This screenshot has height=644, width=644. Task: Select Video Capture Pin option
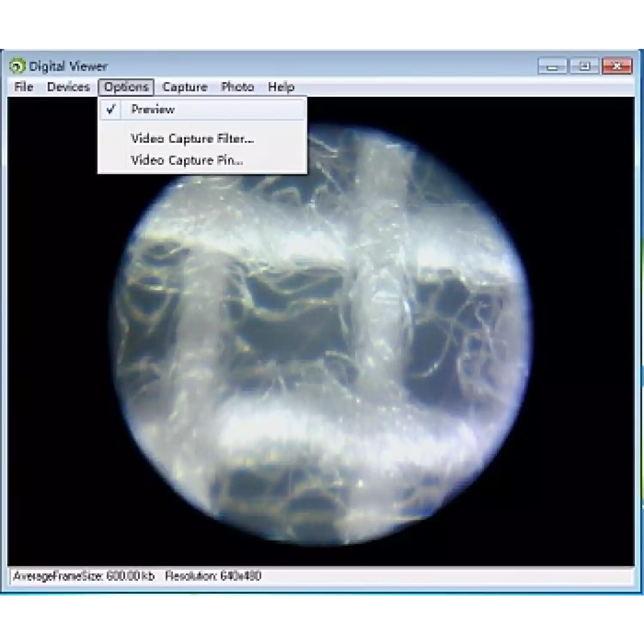point(187,161)
